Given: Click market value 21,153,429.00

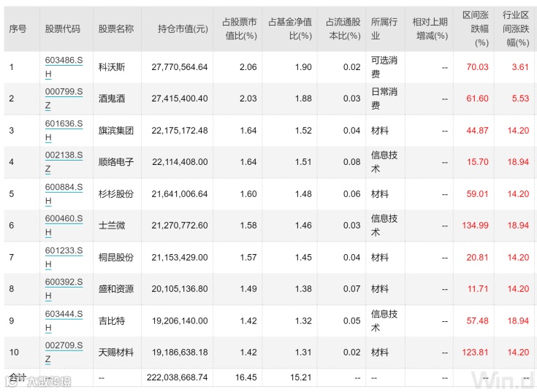Looking at the screenshot, I should tap(180, 257).
